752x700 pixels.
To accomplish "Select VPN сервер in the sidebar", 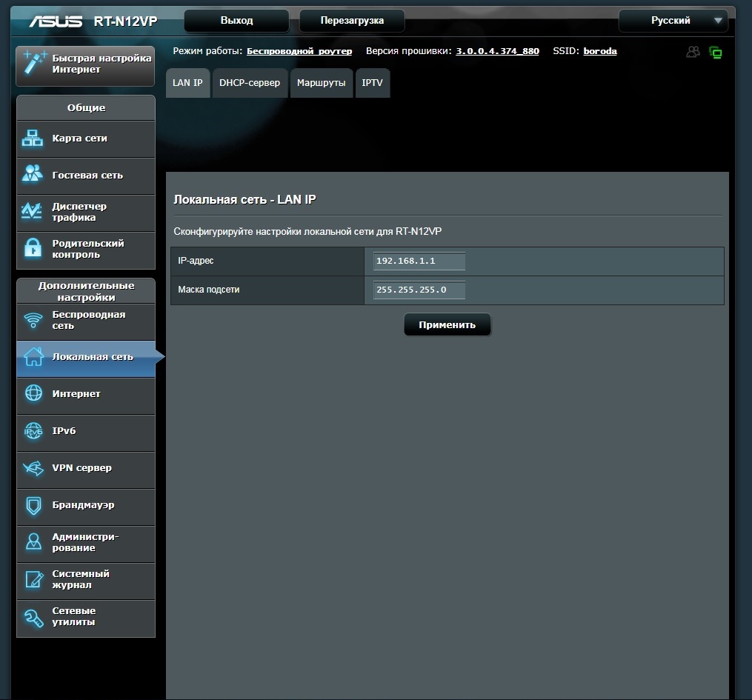I will [x=86, y=470].
